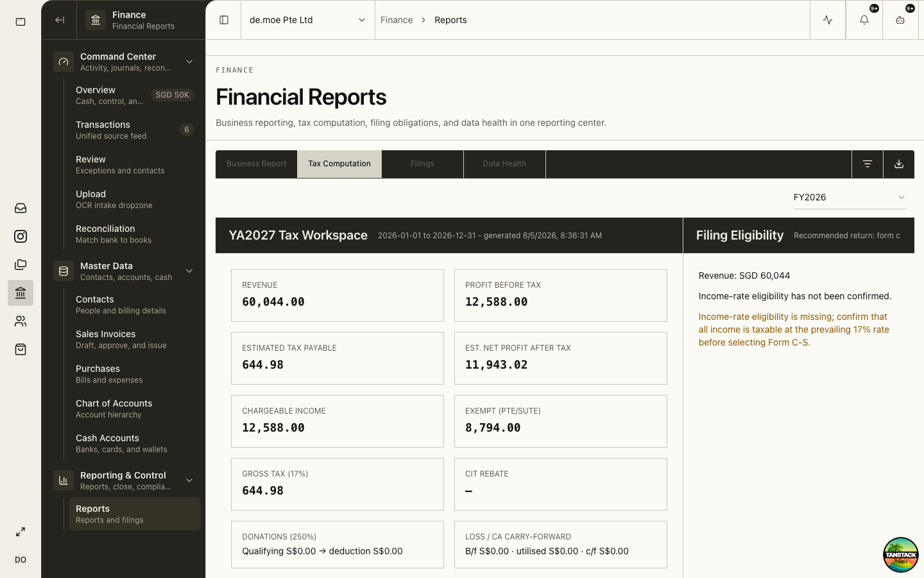Open the people icon in left rail
Viewport: 924px width, 578px height.
pos(21,321)
